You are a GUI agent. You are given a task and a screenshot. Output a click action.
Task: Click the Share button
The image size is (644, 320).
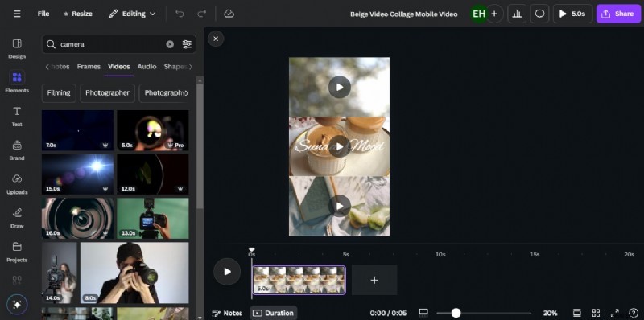[618, 14]
